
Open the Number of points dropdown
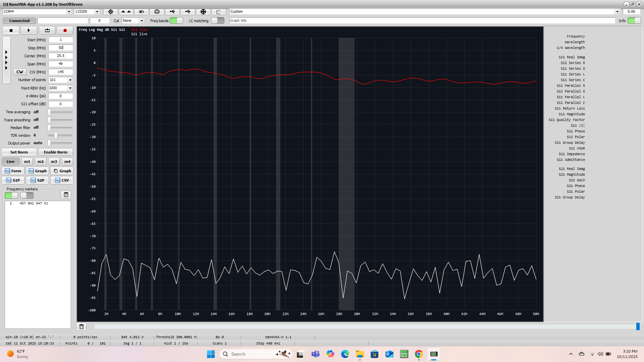pyautogui.click(x=70, y=80)
